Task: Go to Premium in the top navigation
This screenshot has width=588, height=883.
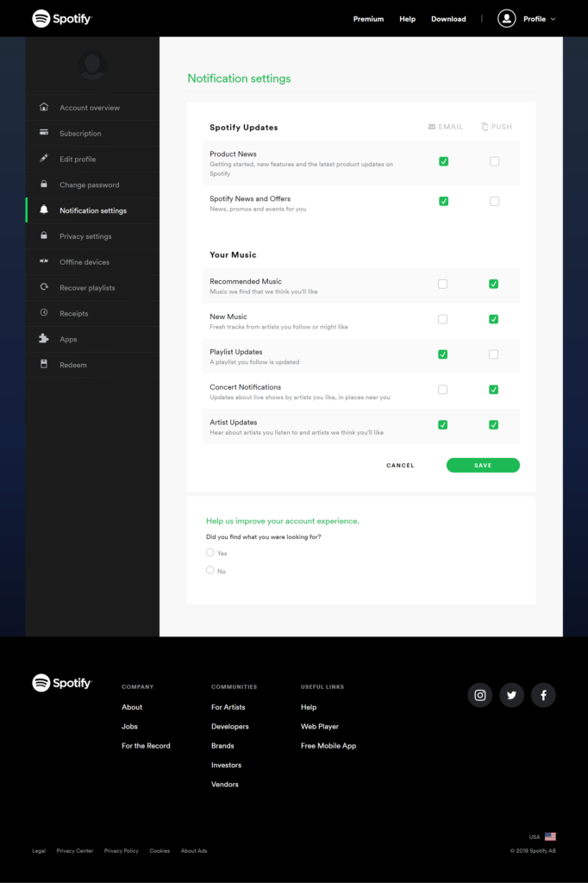Action: [368, 19]
